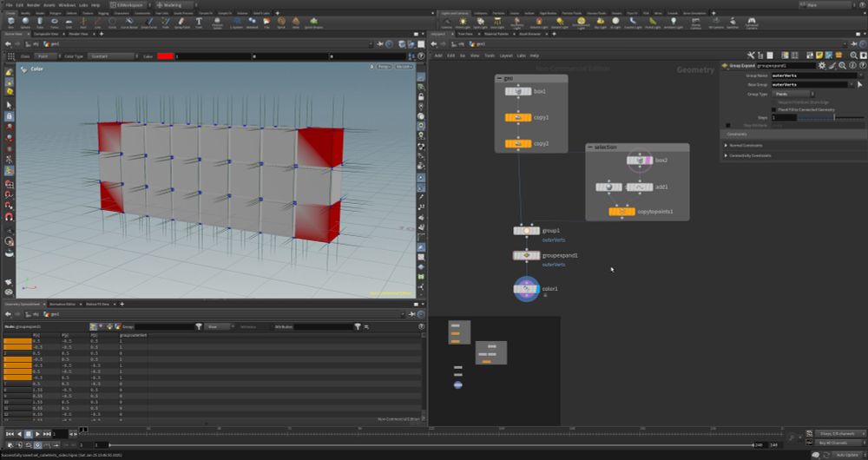The image size is (868, 460).
Task: Select the Environment Light shelf tool
Action: click(581, 23)
